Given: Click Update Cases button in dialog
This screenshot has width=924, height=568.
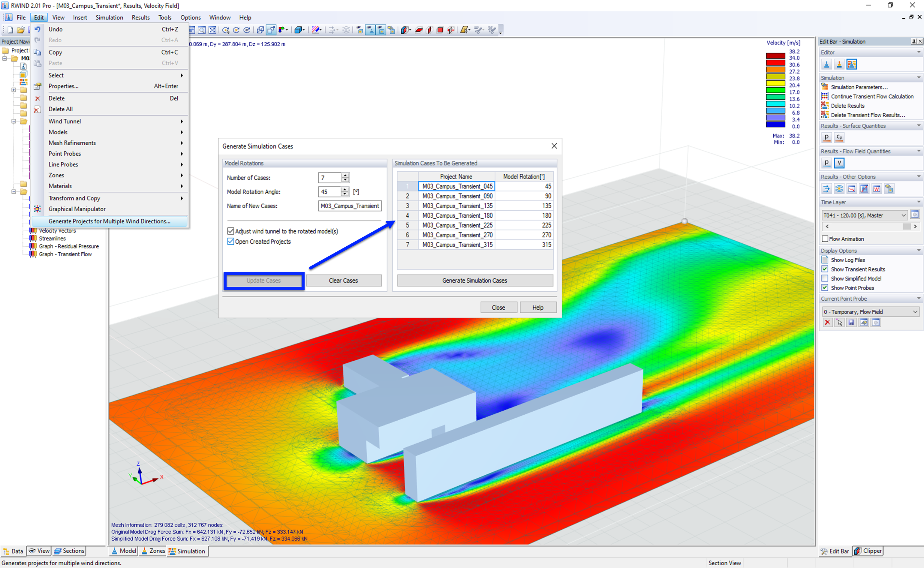Looking at the screenshot, I should click(263, 280).
